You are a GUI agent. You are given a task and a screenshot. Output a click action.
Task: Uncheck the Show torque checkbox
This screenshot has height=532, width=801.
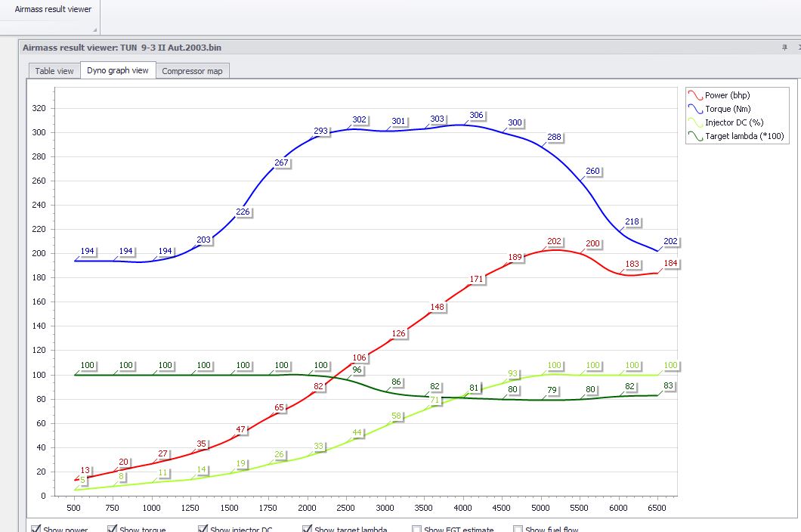(x=113, y=529)
